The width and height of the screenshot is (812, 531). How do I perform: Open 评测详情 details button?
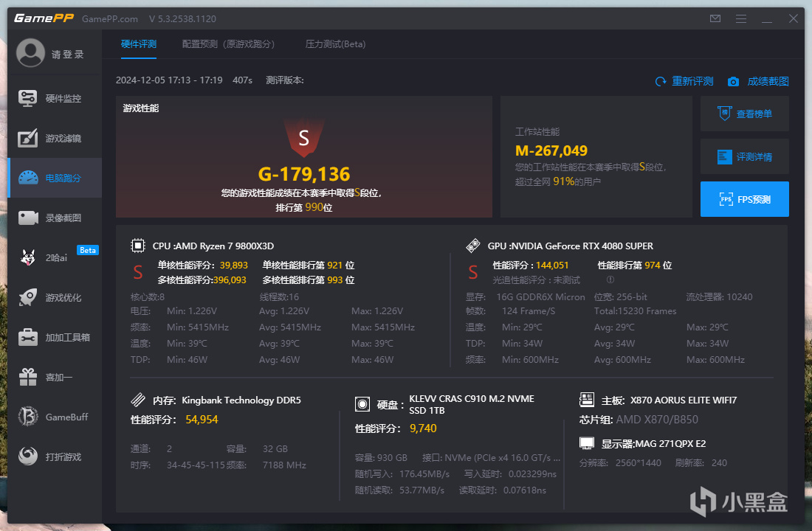click(x=745, y=156)
